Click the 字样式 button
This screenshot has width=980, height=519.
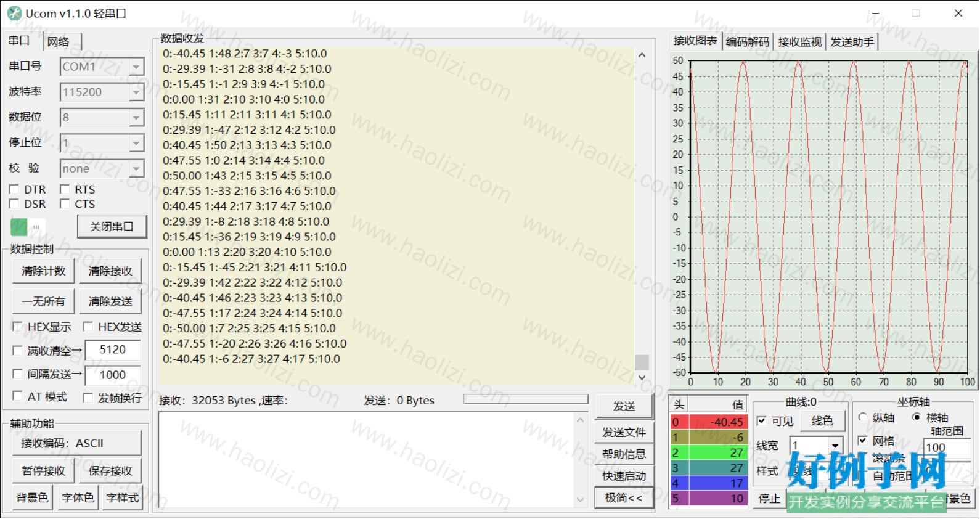pyautogui.click(x=123, y=498)
